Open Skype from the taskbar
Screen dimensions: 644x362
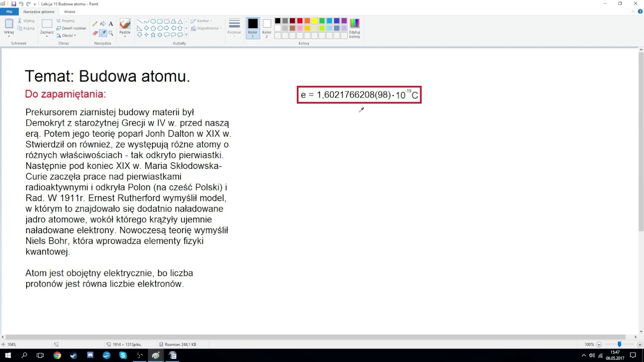pos(123,355)
